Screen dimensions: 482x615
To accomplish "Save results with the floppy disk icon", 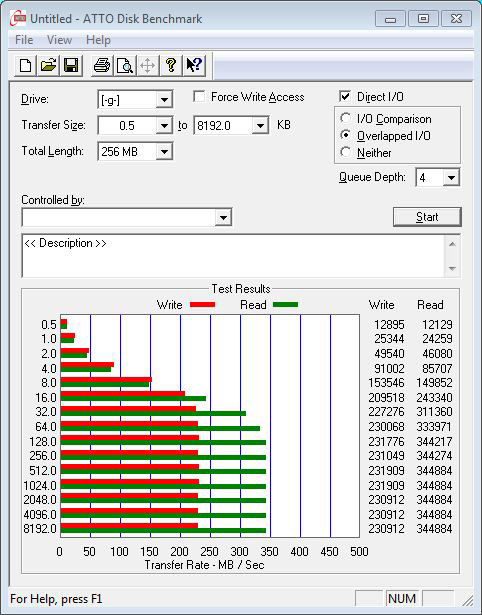I will coord(71,65).
